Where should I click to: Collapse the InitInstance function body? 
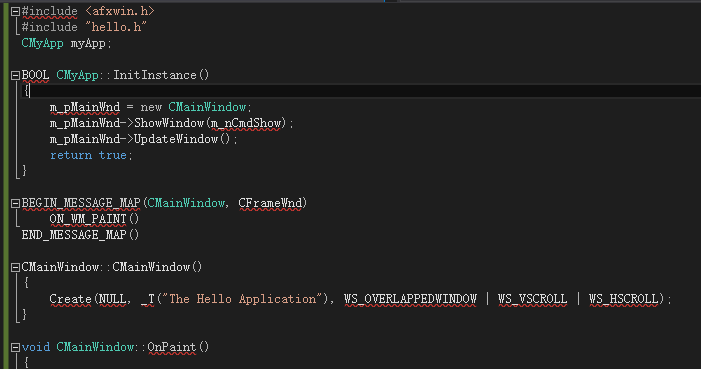pyautogui.click(x=15, y=76)
